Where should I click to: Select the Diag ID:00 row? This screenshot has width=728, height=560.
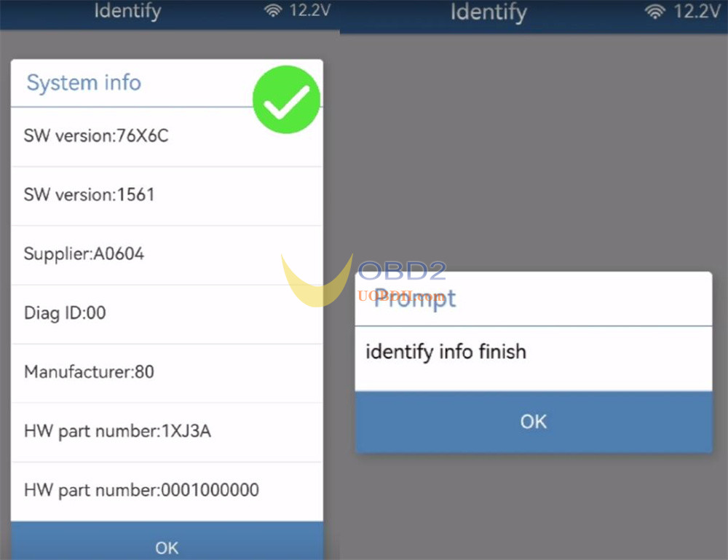tap(167, 314)
